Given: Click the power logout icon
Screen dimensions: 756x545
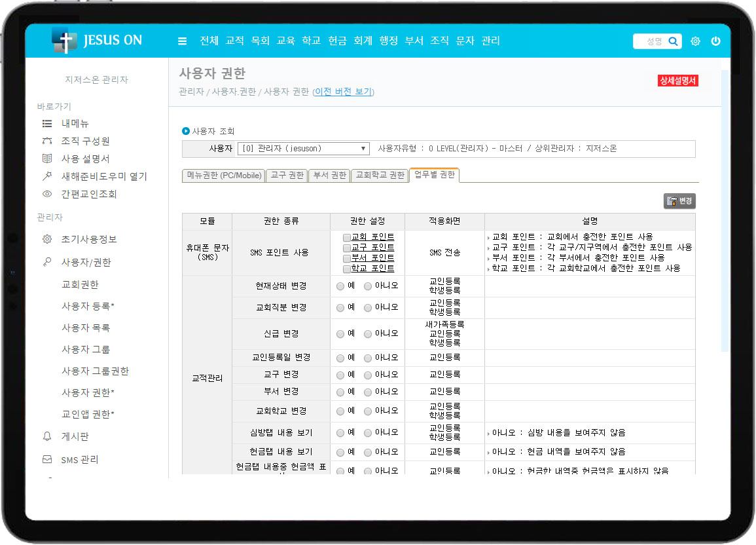Looking at the screenshot, I should tap(715, 41).
